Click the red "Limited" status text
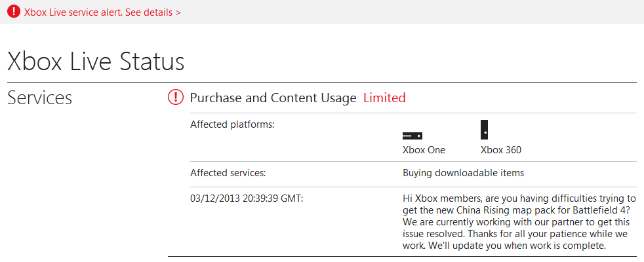The image size is (644, 262). click(384, 98)
